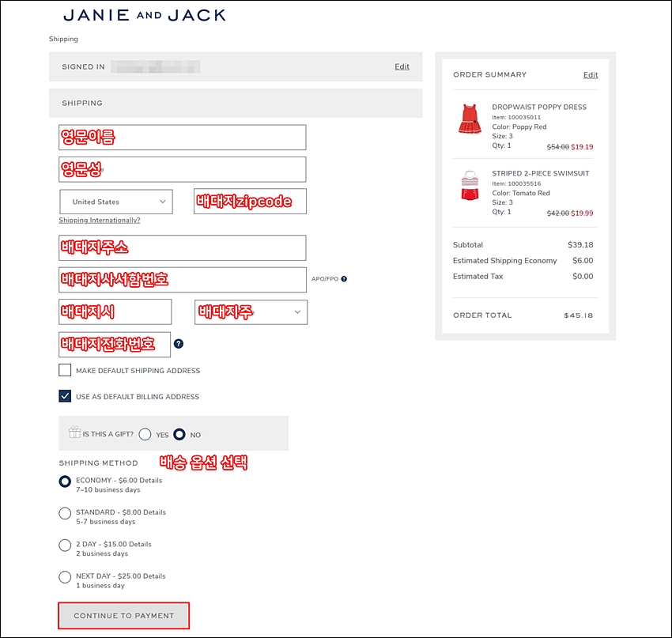672x638 pixels.
Task: Focus the address line two field
Action: coord(183,280)
